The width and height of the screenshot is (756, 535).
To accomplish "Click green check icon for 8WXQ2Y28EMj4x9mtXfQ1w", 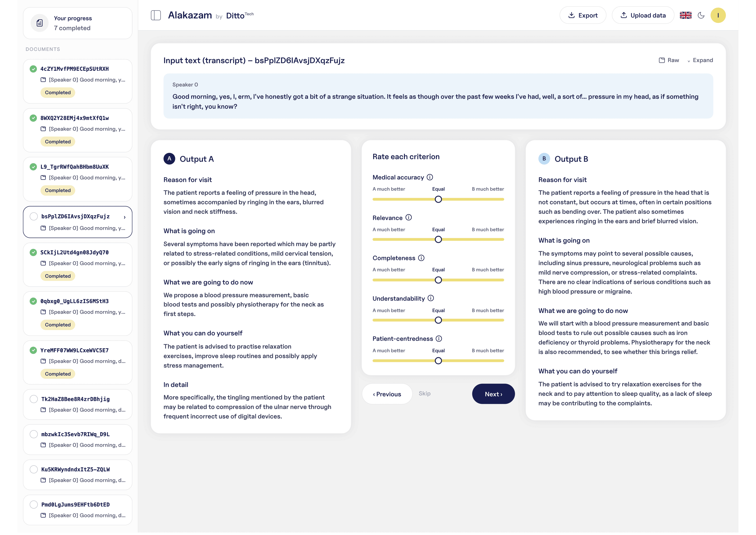I will (33, 118).
